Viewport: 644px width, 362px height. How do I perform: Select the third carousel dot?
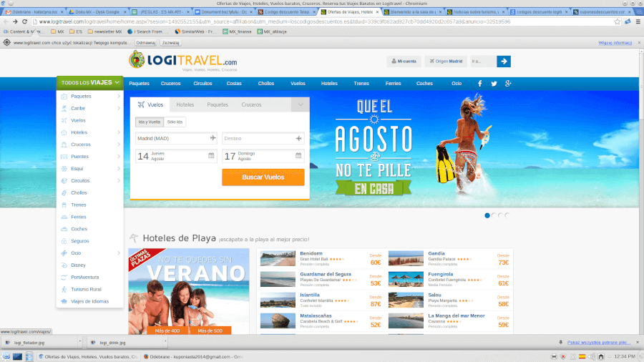[x=500, y=215]
